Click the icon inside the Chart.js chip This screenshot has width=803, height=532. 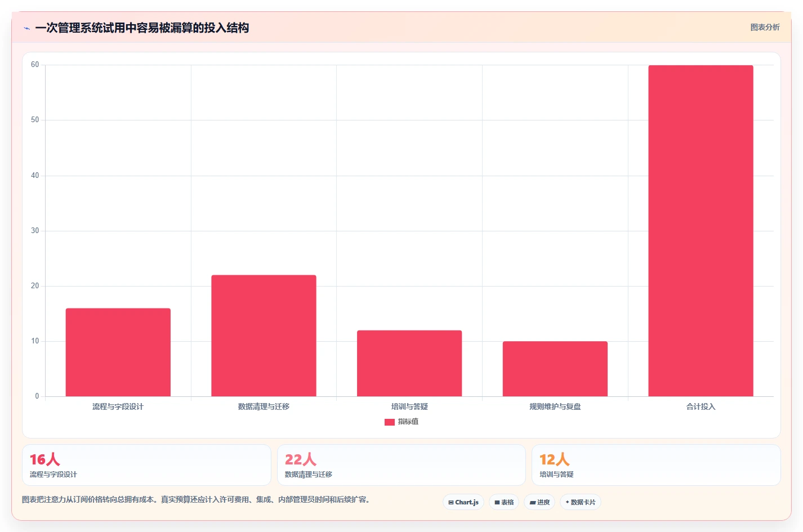(x=450, y=502)
